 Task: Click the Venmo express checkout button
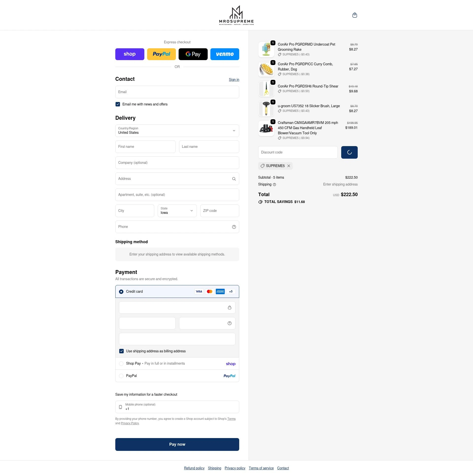tap(224, 54)
